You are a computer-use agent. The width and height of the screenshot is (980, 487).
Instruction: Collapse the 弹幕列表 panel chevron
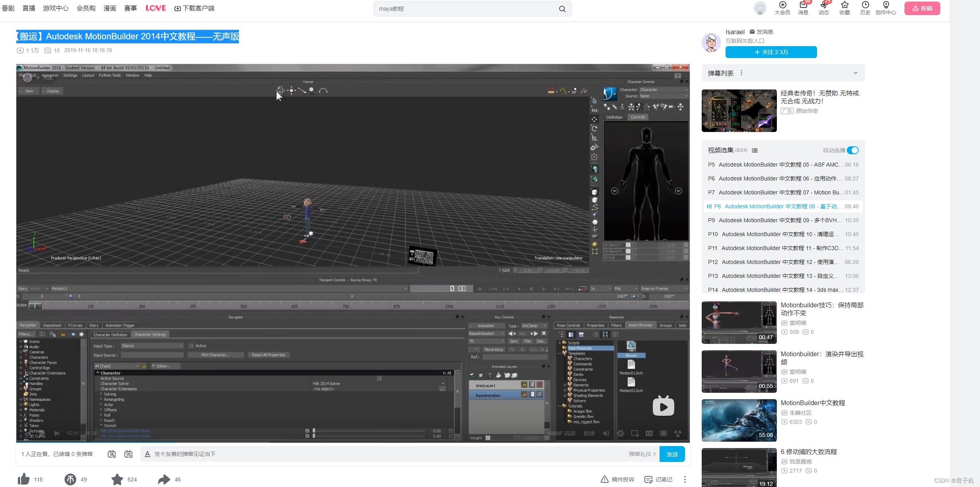(x=855, y=73)
